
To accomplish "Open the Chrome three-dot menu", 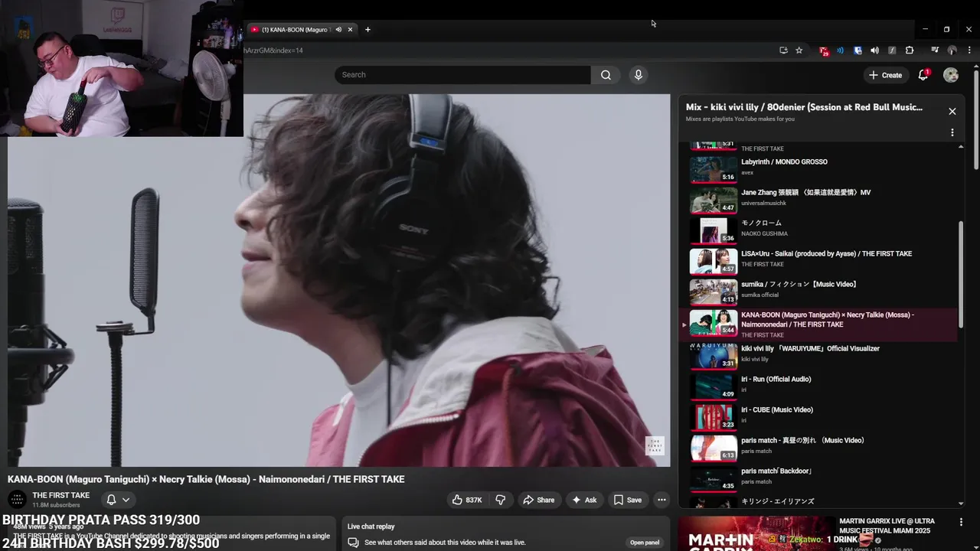I will tap(969, 51).
